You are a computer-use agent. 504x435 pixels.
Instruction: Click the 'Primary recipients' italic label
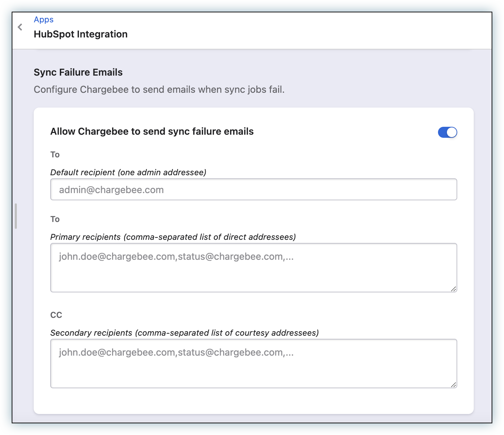tap(173, 237)
